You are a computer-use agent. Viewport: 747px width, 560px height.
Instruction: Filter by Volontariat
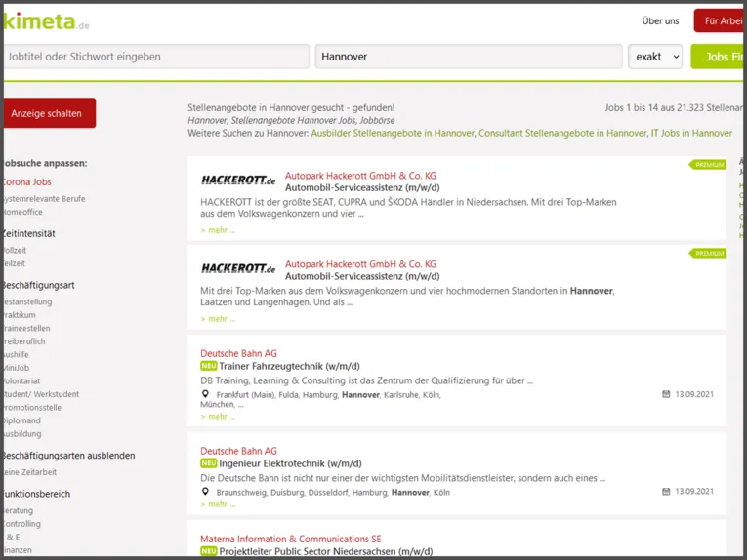22,381
